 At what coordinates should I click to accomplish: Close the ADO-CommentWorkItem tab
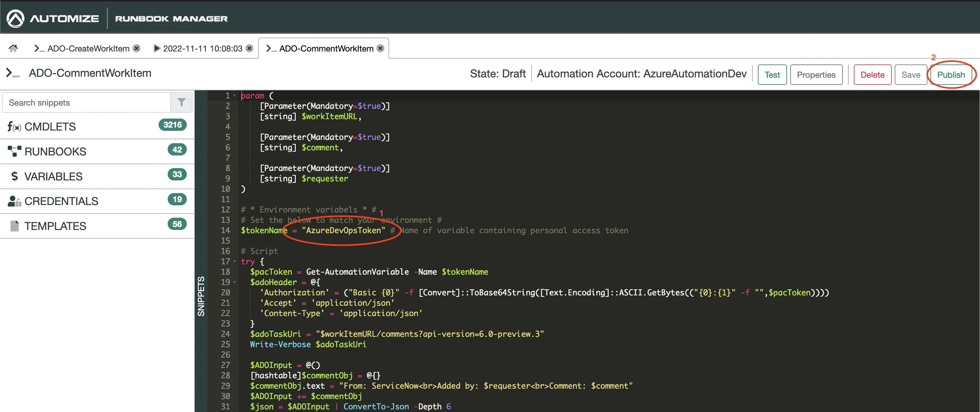tap(380, 48)
